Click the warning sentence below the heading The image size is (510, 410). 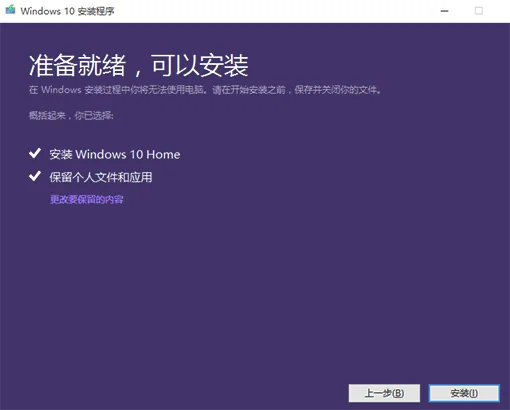point(205,90)
